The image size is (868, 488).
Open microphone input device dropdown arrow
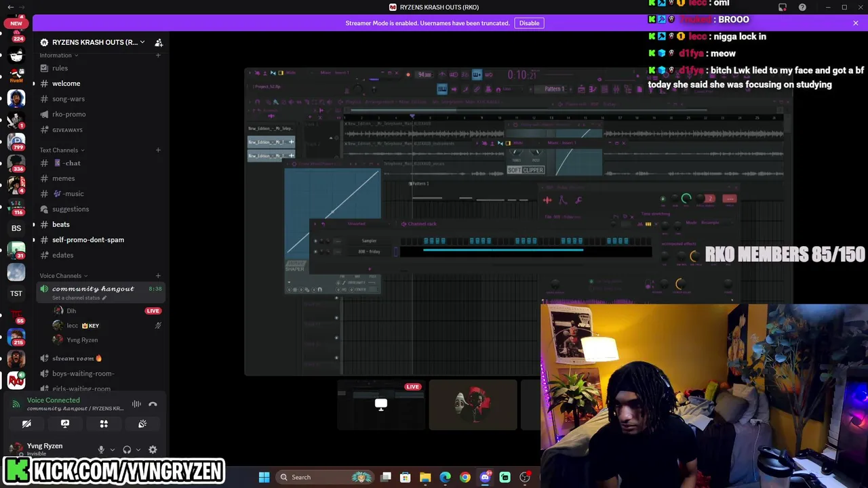pyautogui.click(x=112, y=449)
